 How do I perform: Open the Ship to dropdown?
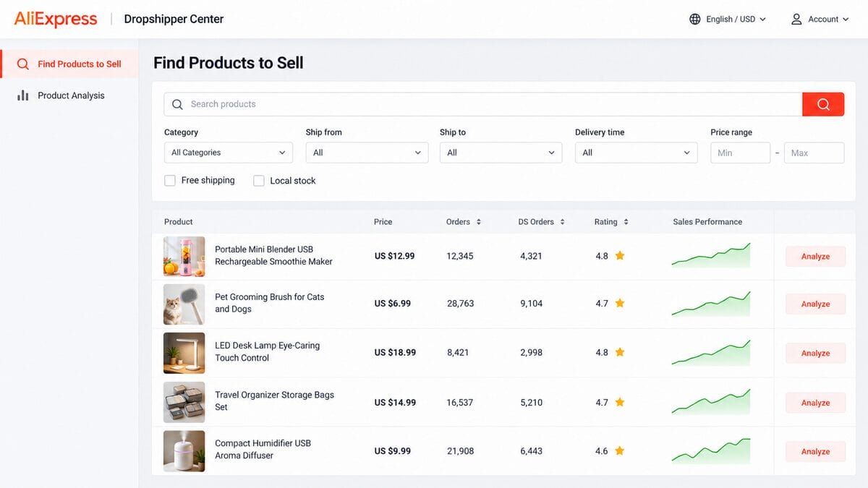coord(501,153)
